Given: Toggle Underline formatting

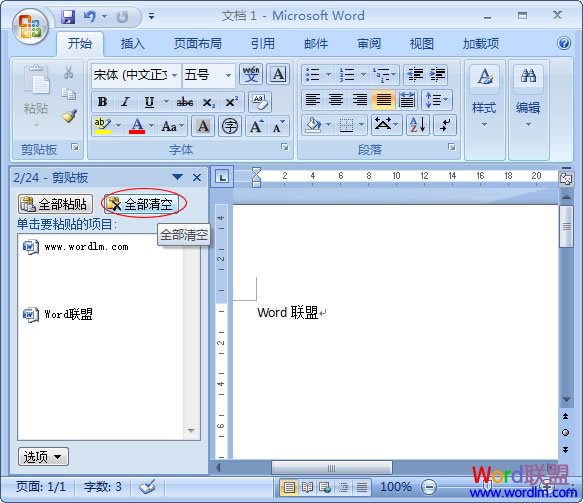Looking at the screenshot, I should (149, 102).
